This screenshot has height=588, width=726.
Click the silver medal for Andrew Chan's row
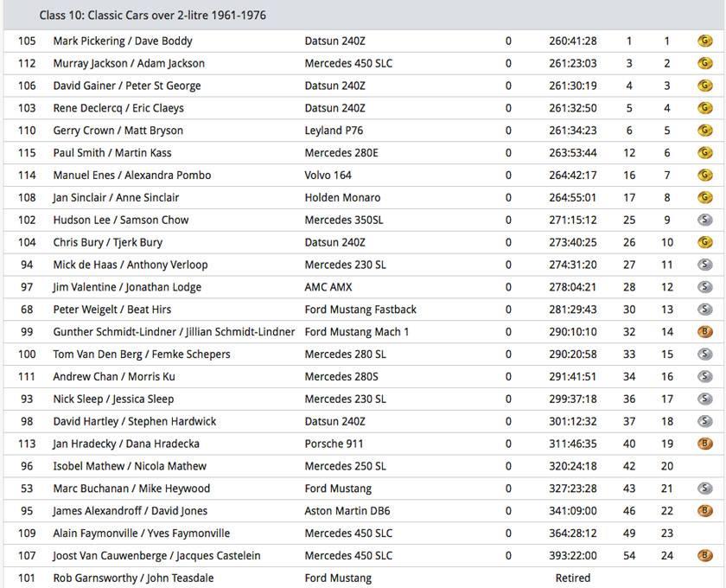pyautogui.click(x=704, y=376)
